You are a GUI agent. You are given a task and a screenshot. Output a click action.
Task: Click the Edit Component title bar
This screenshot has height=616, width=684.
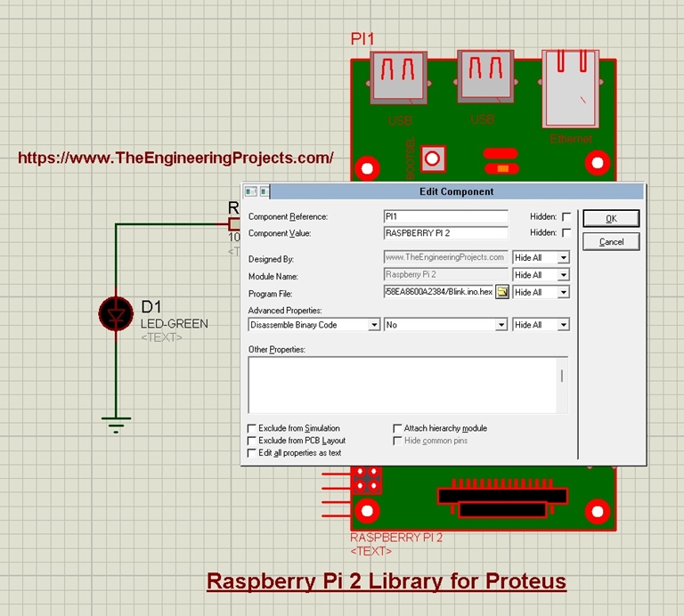coord(456,191)
